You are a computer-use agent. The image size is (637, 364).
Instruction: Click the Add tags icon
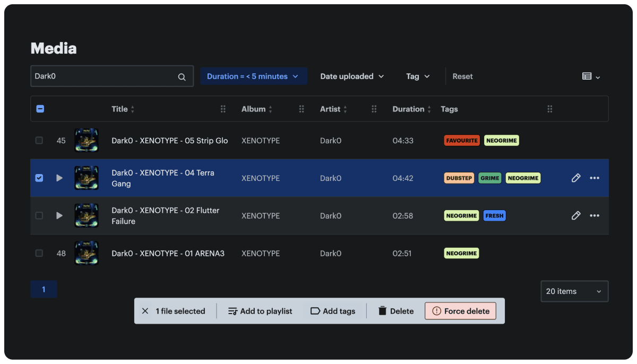[315, 311]
